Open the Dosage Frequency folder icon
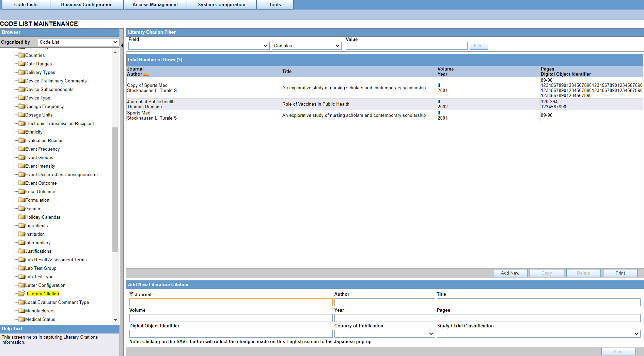This screenshot has width=644, height=356. (x=21, y=106)
